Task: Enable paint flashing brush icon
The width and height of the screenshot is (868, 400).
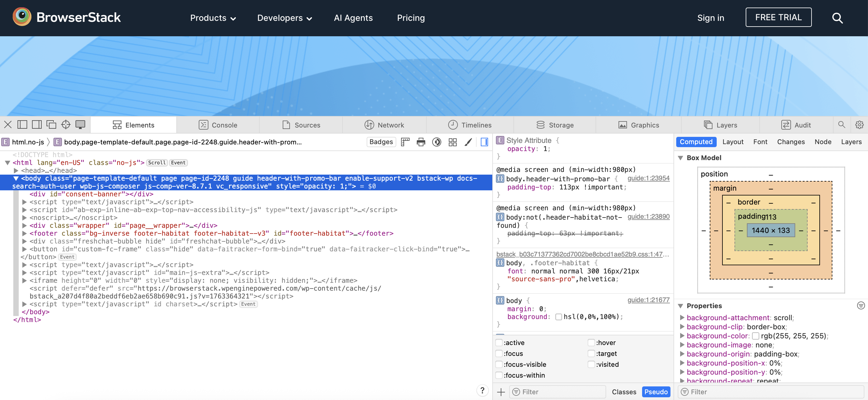Action: point(468,142)
